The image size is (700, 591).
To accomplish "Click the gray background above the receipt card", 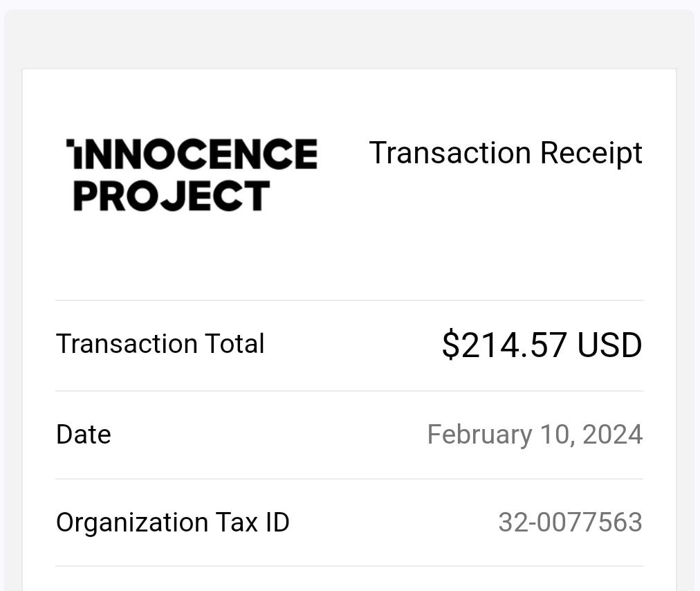I will click(x=349, y=39).
